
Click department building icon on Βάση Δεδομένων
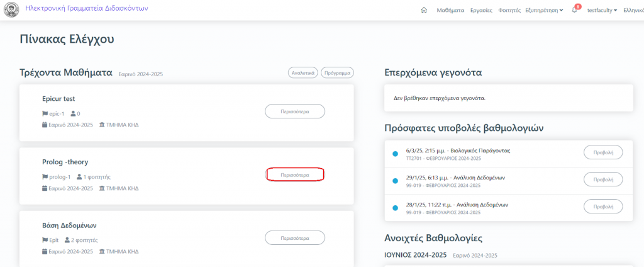pyautogui.click(x=102, y=251)
